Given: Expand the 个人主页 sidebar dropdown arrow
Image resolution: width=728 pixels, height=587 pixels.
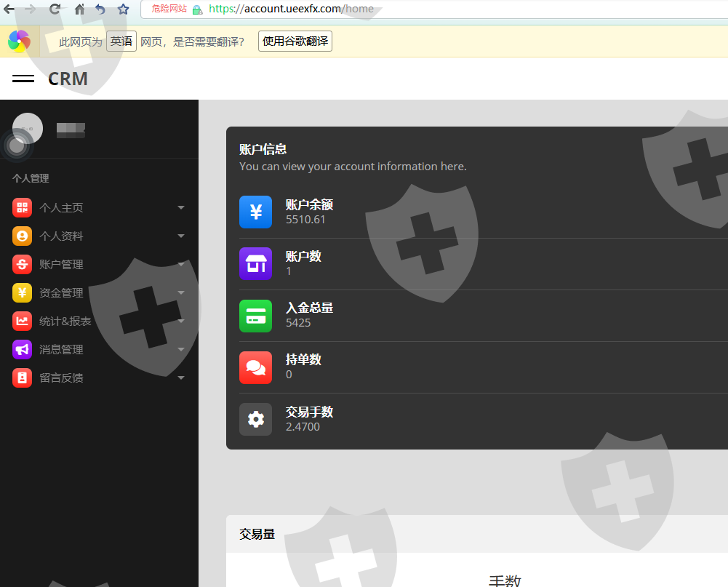Looking at the screenshot, I should [x=181, y=208].
